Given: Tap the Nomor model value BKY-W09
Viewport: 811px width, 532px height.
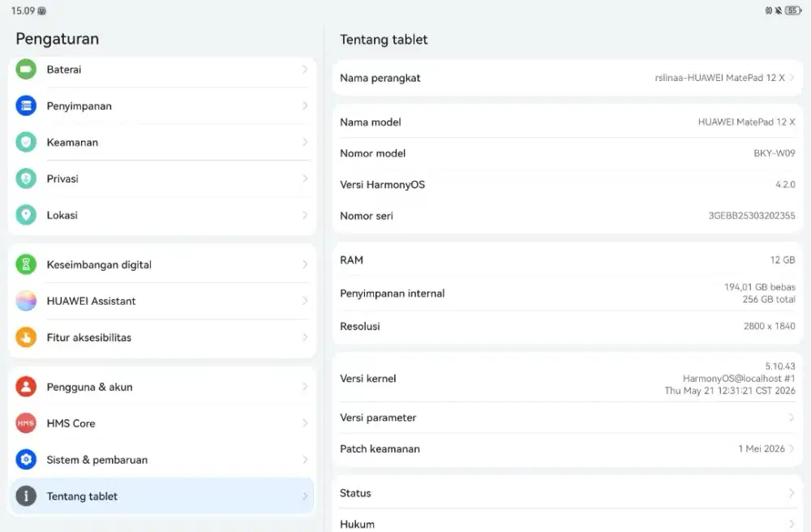Looking at the screenshot, I should (x=775, y=153).
